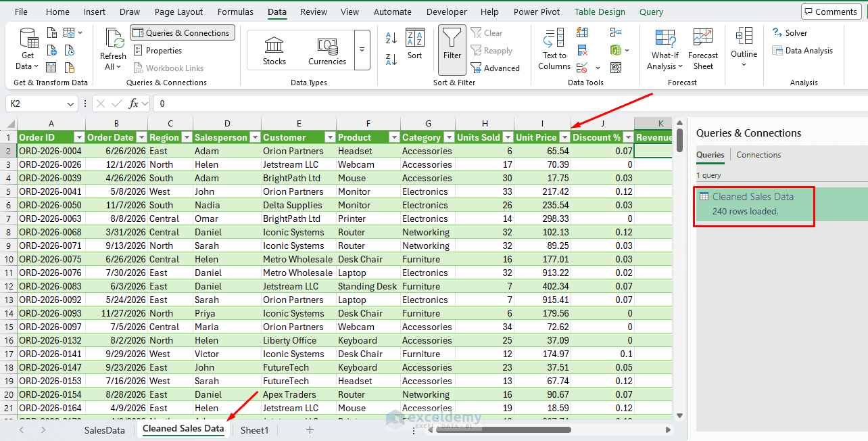Switch to the Queries pane tab
Screen dimensions: 868x441
click(710, 155)
